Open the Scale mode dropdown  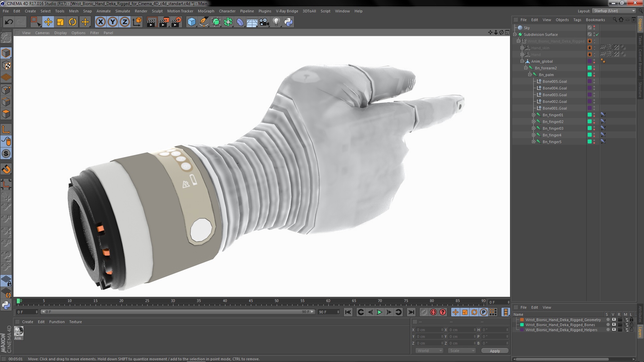pos(462,351)
